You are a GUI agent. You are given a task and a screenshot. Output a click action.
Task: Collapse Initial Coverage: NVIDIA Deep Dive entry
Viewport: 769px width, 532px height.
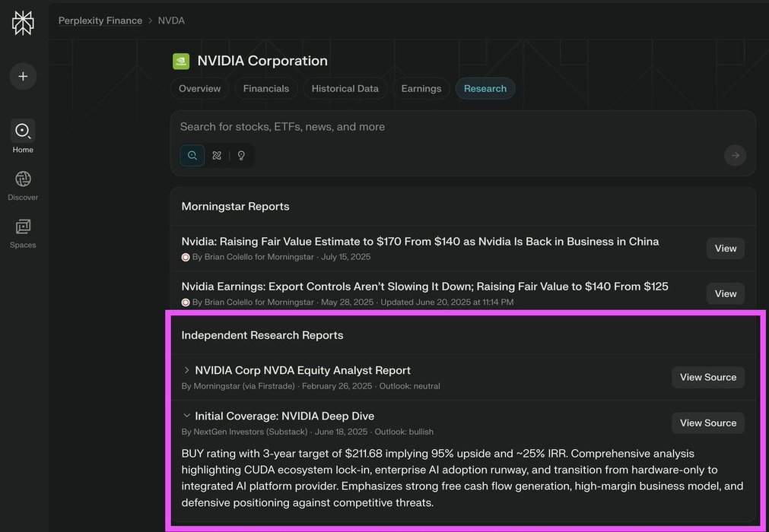187,416
